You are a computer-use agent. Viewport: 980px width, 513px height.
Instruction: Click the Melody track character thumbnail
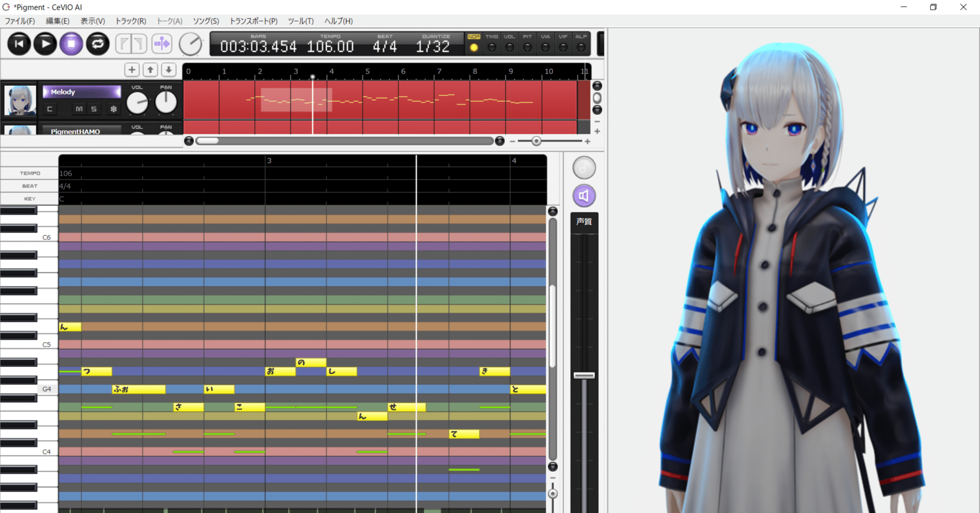tap(20, 100)
